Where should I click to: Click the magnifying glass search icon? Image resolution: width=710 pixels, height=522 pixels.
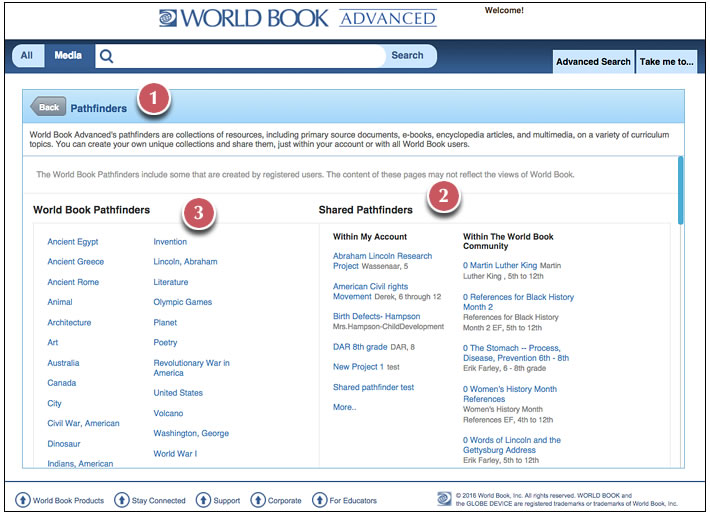tap(106, 56)
